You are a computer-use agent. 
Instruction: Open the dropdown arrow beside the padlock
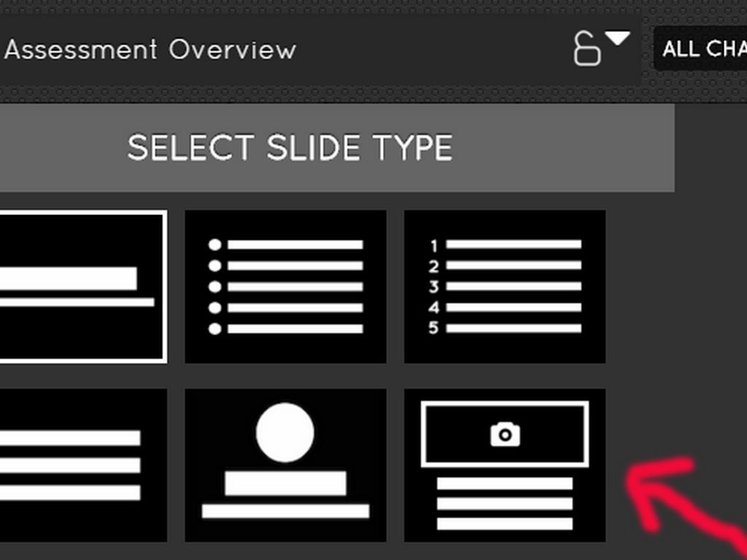click(x=617, y=39)
